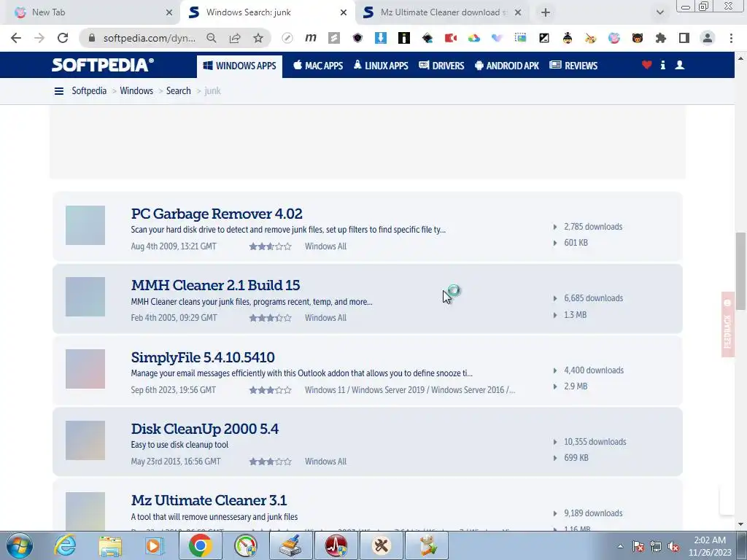Click the page vertical scrollbar thumb
This screenshot has width=747, height=560.
(x=740, y=271)
